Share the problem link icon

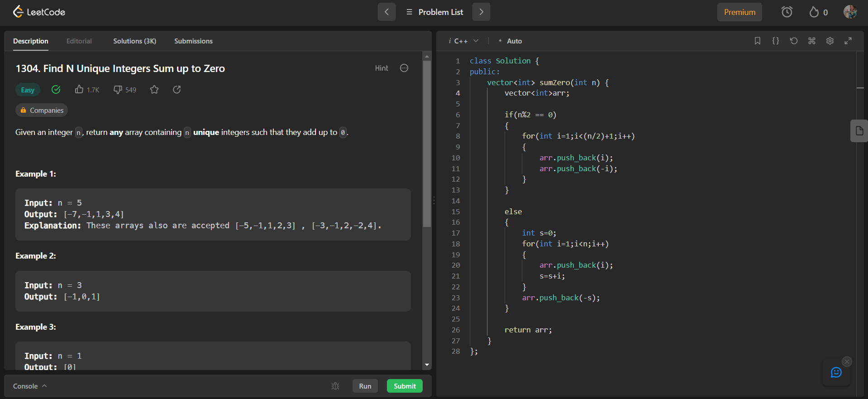click(x=177, y=90)
